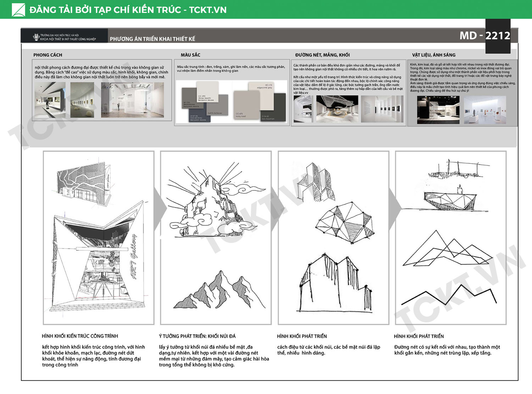Viewport: 532px width, 394px height.
Task: Click arrow between building and rock mountain panels
Action: 160,209
